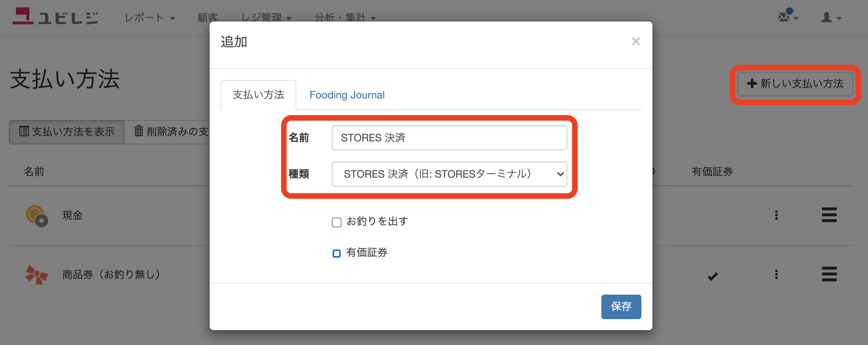Click reorder handle for 商品券（お釣り無し）
The width and height of the screenshot is (868, 345).
point(829,274)
